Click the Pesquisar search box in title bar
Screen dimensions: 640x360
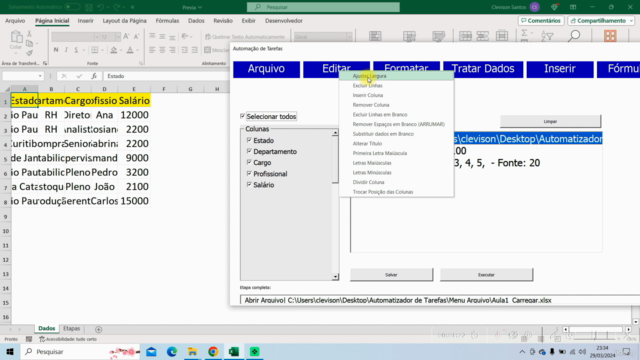coord(323,7)
